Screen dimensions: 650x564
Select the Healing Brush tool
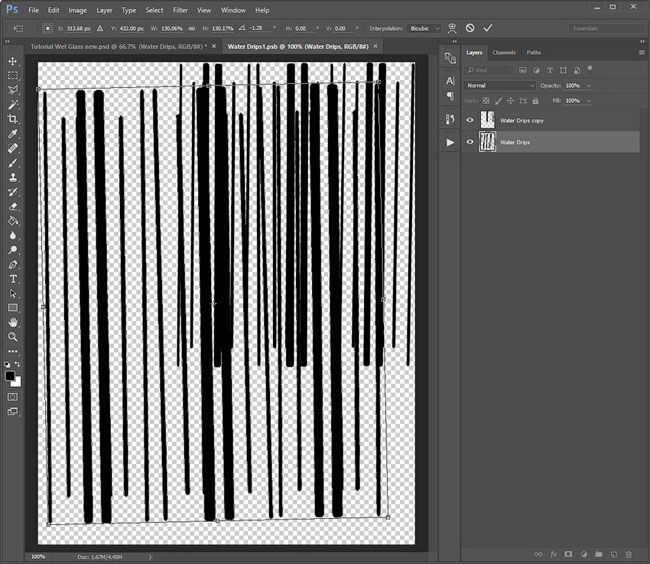pos(13,148)
